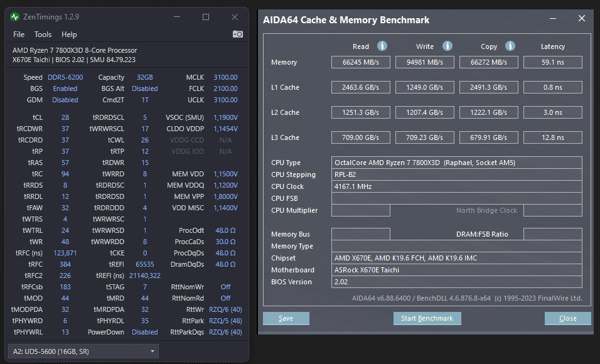The width and height of the screenshot is (600, 364).
Task: Click the ProcCaDs 30.0 Ω value
Action: [x=225, y=242]
